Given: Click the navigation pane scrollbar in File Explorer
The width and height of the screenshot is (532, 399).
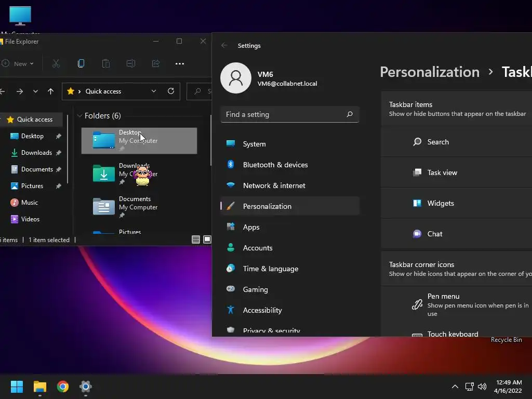Looking at the screenshot, I should pyautogui.click(x=68, y=149).
